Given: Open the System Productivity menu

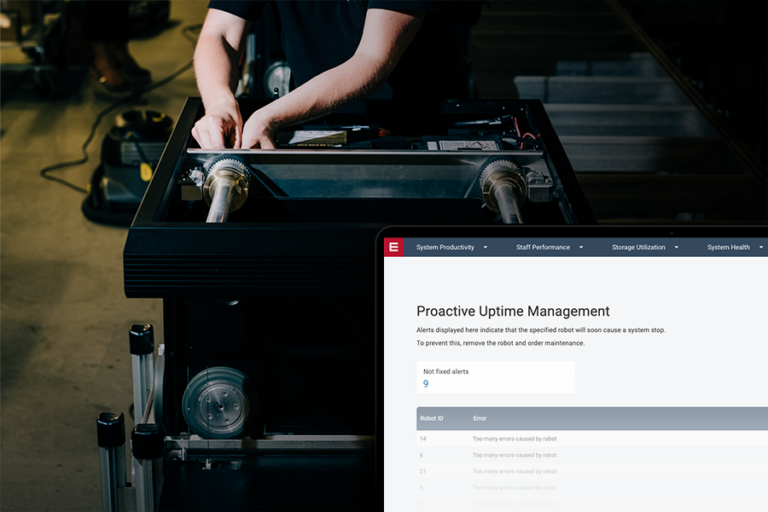Looking at the screenshot, I should 445,247.
